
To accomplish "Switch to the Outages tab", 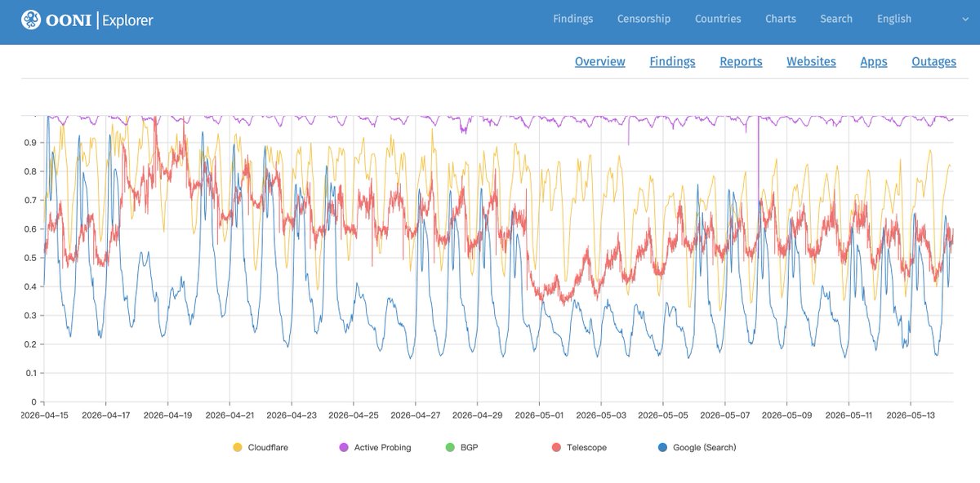I will (934, 61).
